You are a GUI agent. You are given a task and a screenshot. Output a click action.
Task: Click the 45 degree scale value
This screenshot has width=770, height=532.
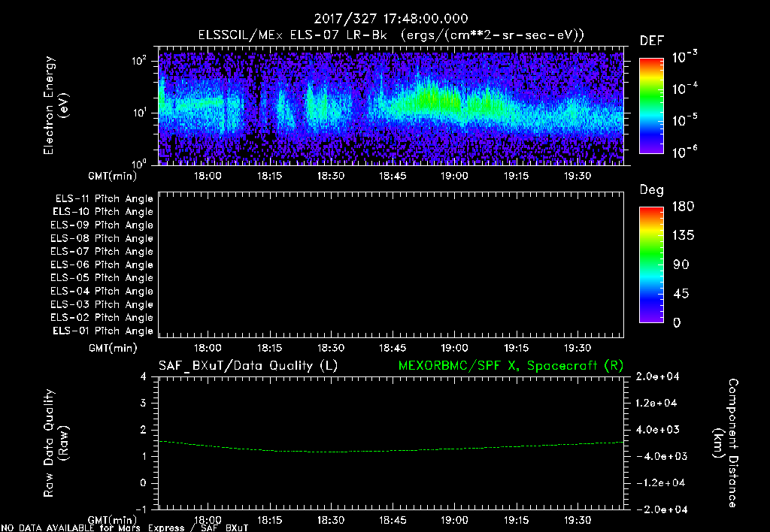pyautogui.click(x=681, y=294)
